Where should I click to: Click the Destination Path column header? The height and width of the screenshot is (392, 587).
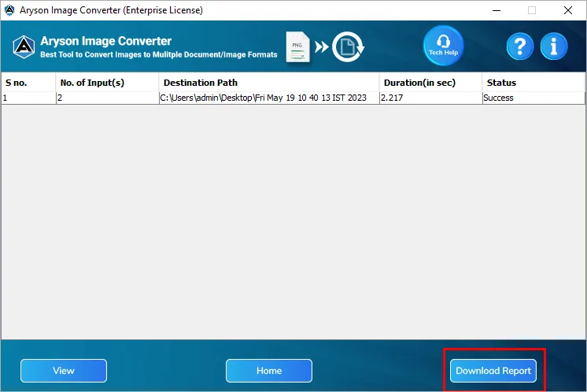click(269, 83)
